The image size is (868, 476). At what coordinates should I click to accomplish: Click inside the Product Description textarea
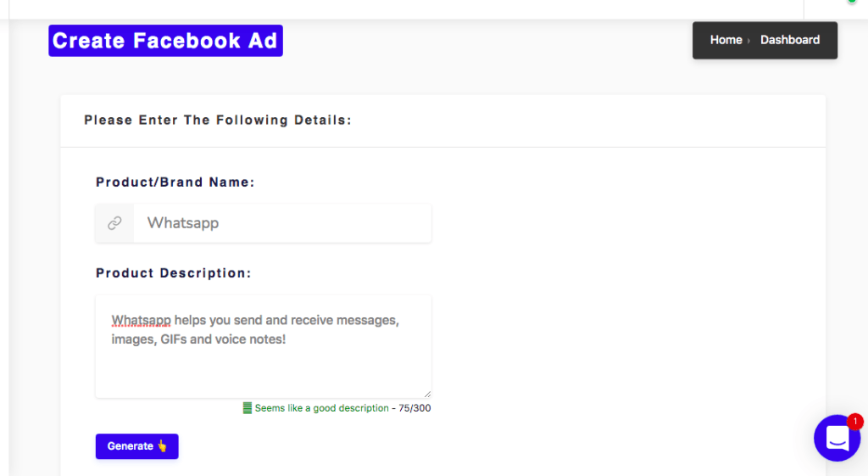click(x=263, y=346)
